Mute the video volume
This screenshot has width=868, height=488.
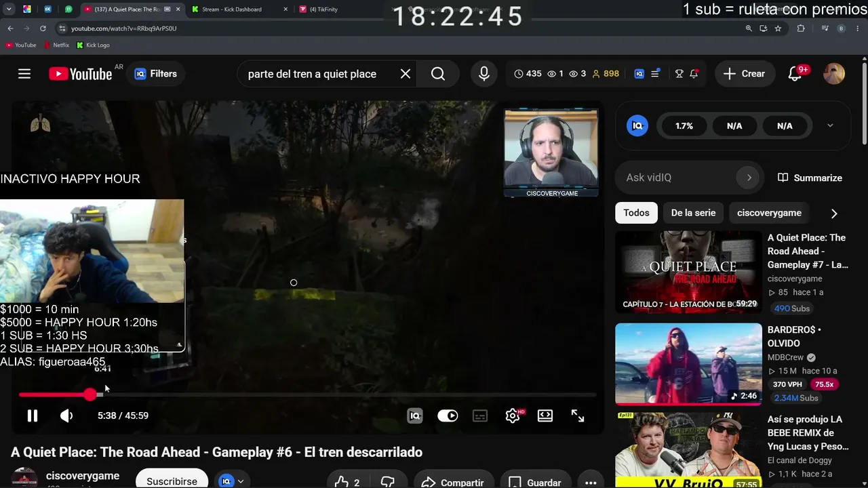(66, 415)
